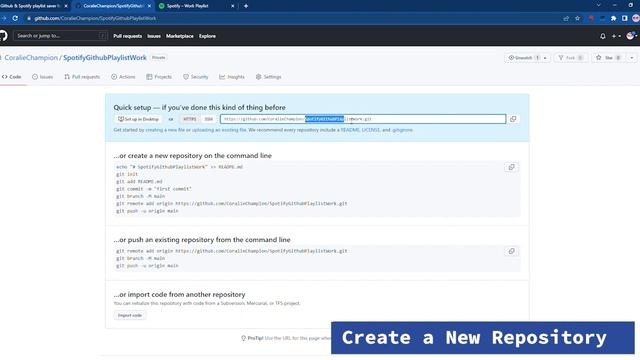Click the LICENSE link
Screen dimensions: 640x360
371,130
